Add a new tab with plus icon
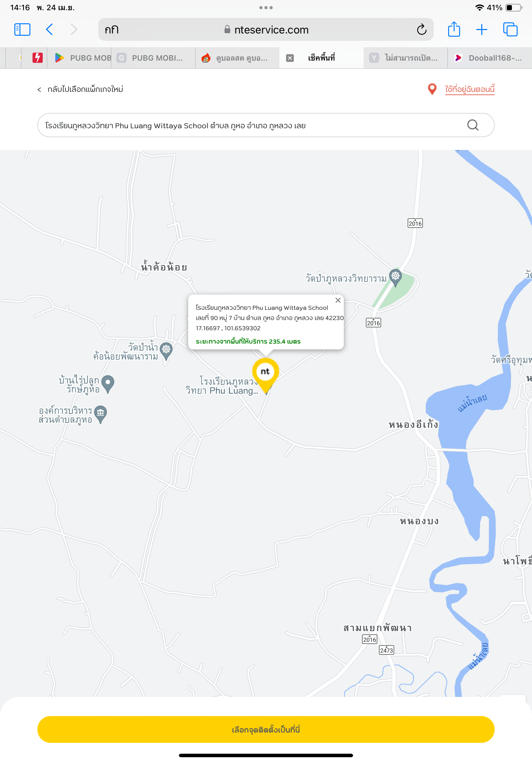This screenshot has width=532, height=762. pyautogui.click(x=482, y=30)
